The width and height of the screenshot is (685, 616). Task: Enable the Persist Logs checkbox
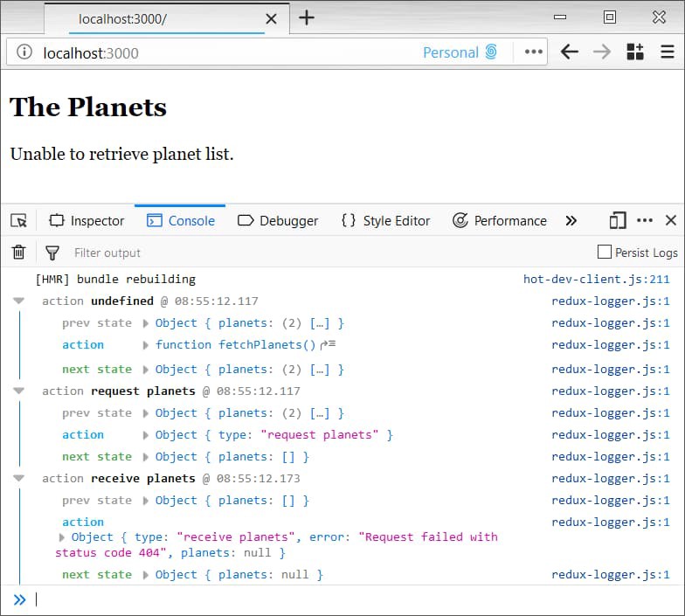[x=604, y=252]
